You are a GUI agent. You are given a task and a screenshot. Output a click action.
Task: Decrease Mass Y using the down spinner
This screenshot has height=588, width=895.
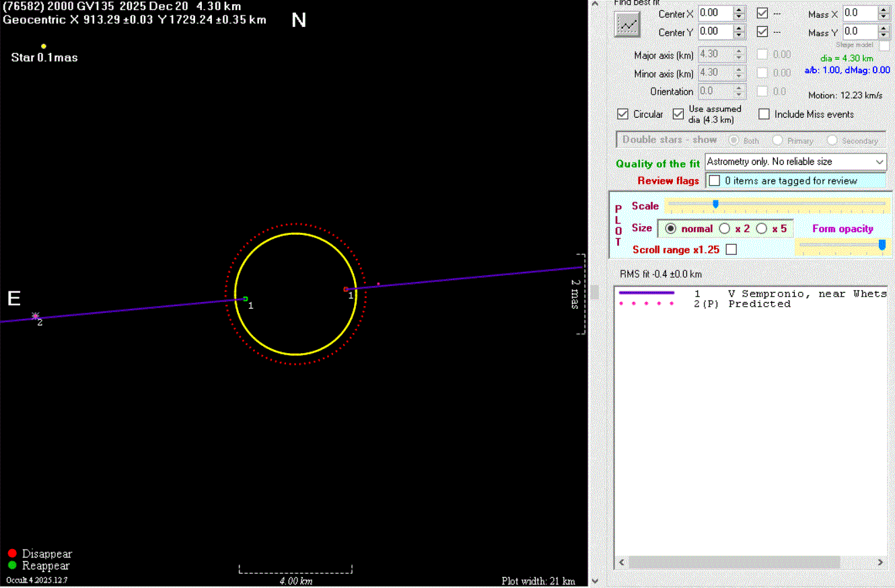(884, 35)
